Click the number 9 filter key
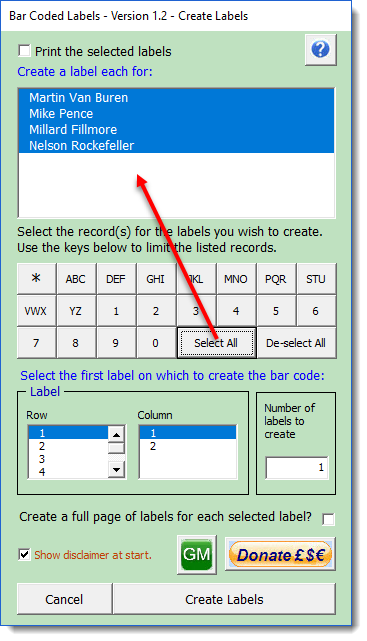This screenshot has width=367, height=641. (x=116, y=343)
